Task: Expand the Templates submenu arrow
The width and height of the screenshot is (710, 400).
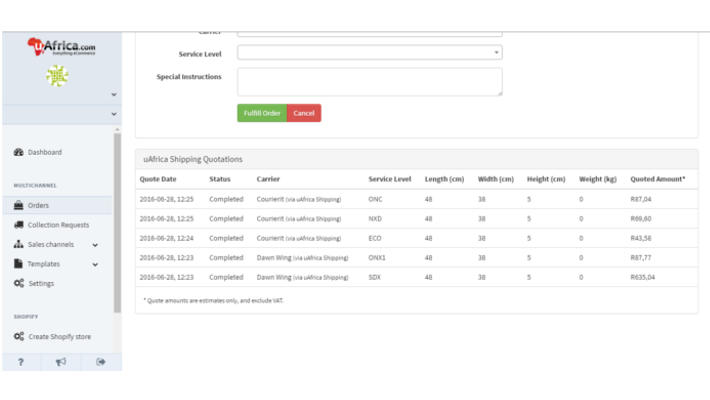Action: pos(95,265)
